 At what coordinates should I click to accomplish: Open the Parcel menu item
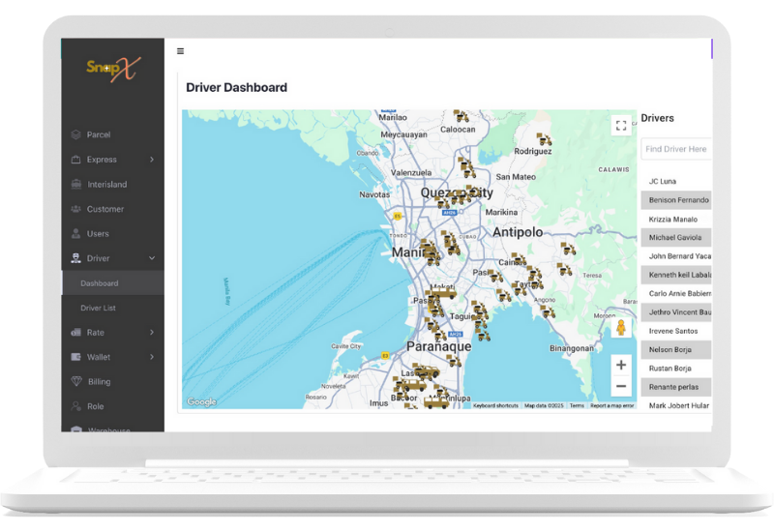112,134
